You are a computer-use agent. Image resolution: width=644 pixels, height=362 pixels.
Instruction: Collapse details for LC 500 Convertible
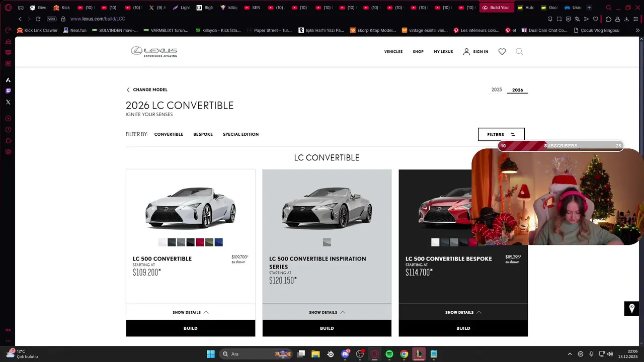tap(191, 312)
